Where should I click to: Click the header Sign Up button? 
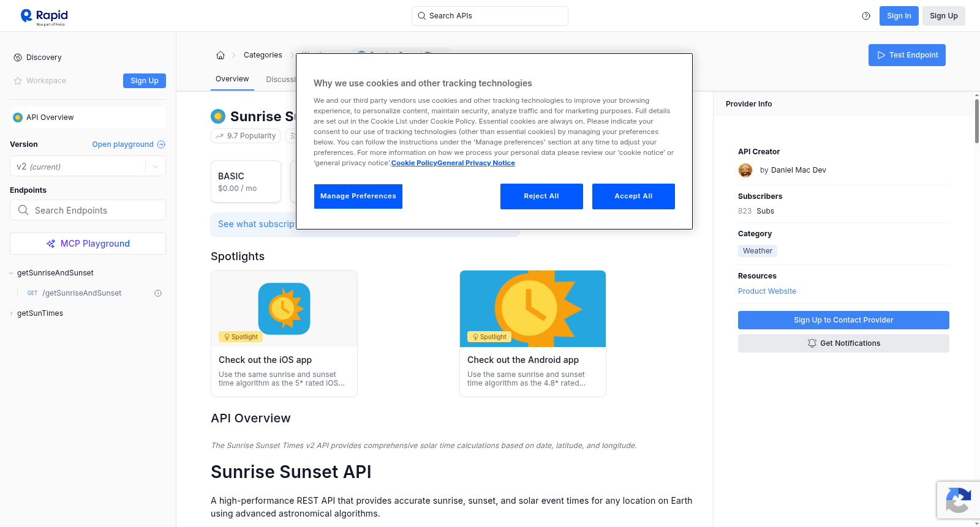943,16
